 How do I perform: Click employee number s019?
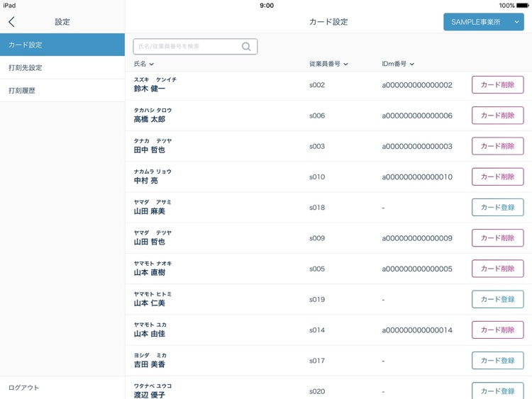pos(317,300)
